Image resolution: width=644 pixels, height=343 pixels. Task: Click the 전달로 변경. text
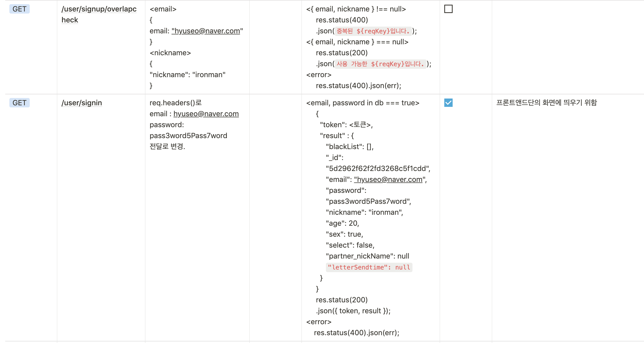pos(167,147)
